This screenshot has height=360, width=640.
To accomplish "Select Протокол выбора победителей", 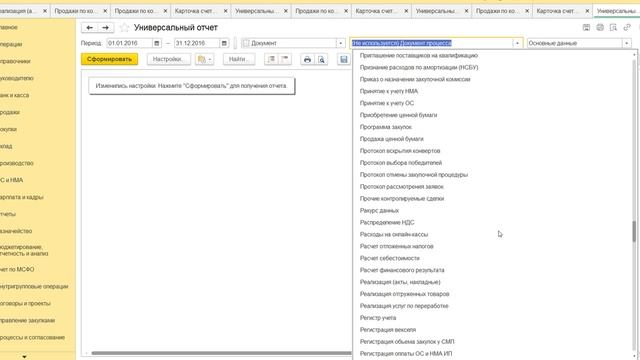I will click(401, 163).
